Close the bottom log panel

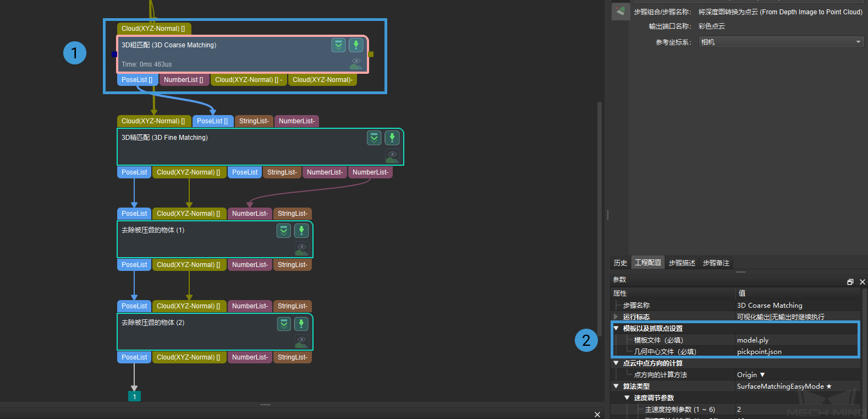coord(597,415)
